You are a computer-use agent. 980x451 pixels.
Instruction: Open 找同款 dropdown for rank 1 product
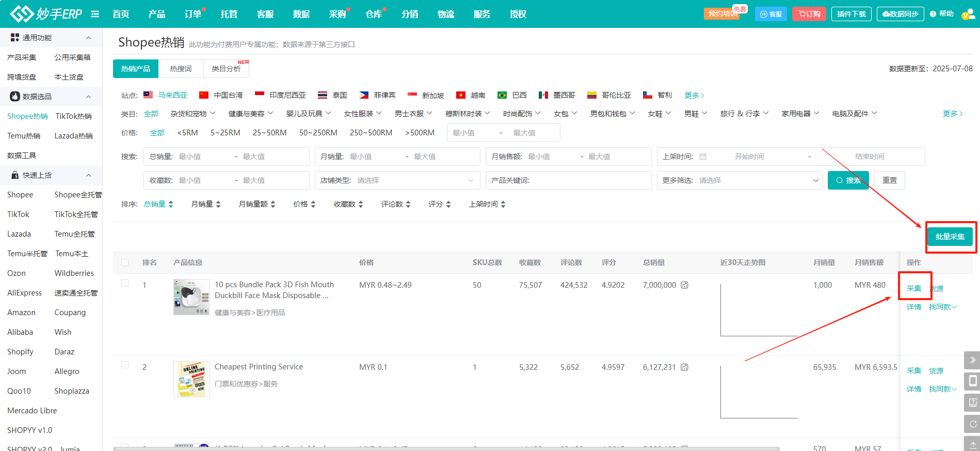pos(943,307)
